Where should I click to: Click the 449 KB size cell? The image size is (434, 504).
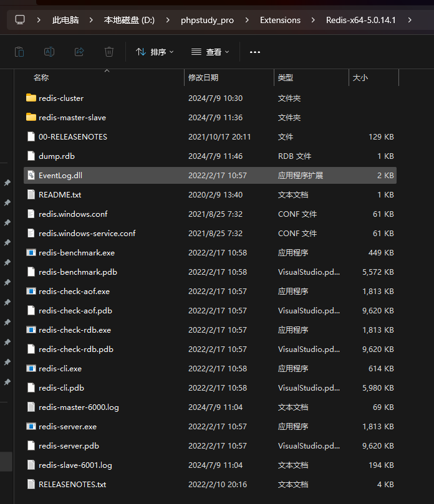(381, 253)
